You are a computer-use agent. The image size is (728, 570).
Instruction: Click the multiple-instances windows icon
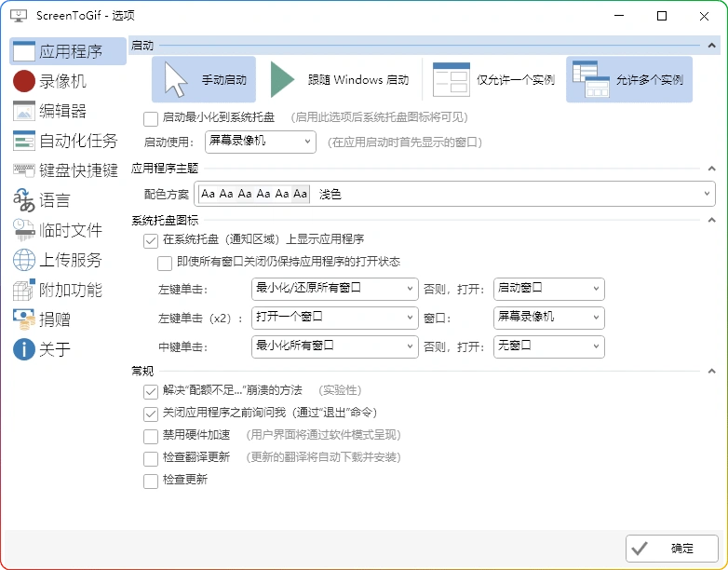point(590,79)
